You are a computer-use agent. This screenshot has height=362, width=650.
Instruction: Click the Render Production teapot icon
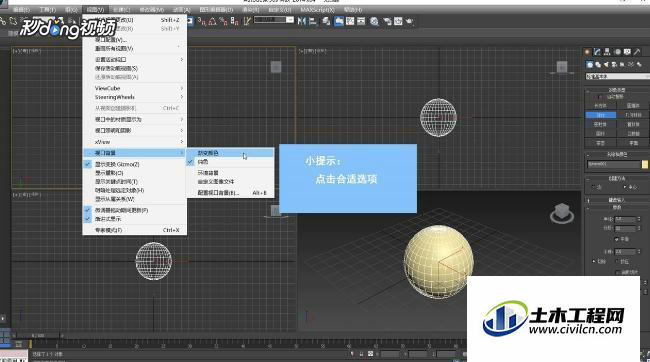pos(410,21)
